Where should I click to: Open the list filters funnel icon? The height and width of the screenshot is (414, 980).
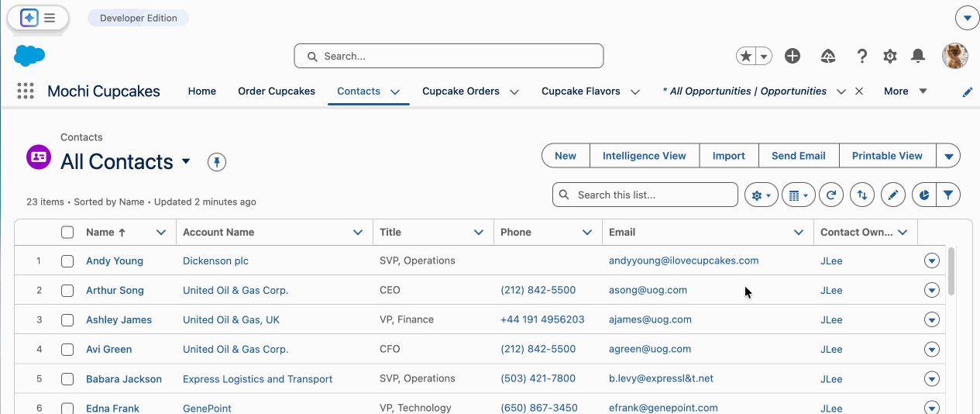pyautogui.click(x=947, y=195)
